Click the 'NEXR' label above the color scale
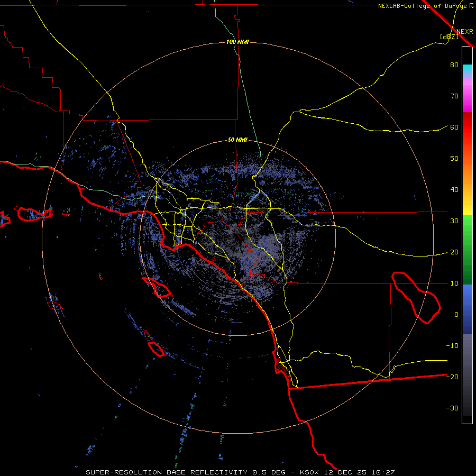The height and width of the screenshot is (476, 476). pyautogui.click(x=465, y=32)
